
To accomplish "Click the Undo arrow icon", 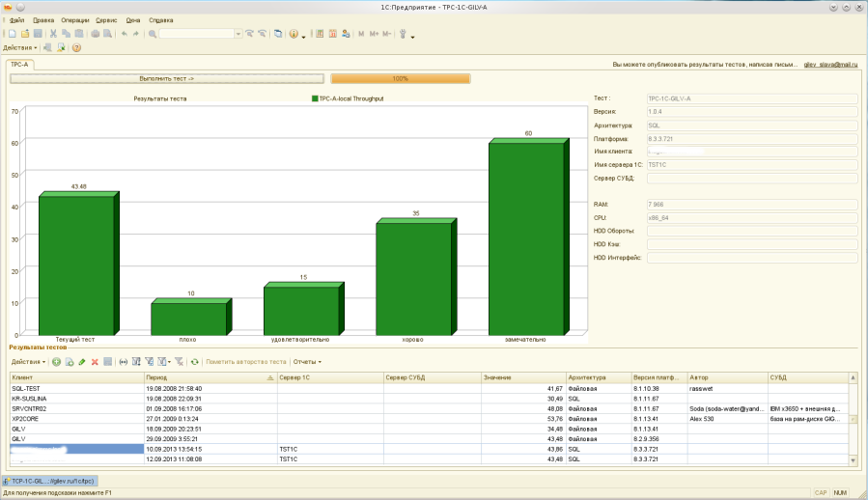I will tap(125, 34).
